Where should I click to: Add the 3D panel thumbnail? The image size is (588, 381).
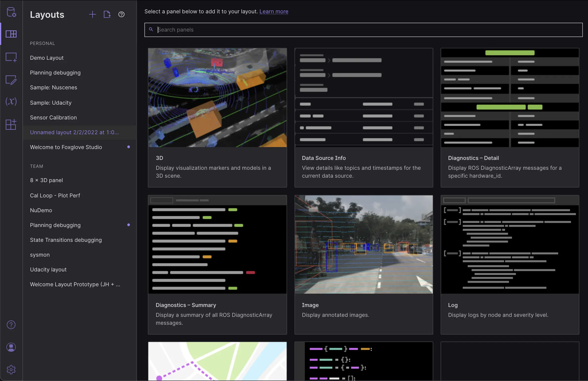tap(217, 98)
